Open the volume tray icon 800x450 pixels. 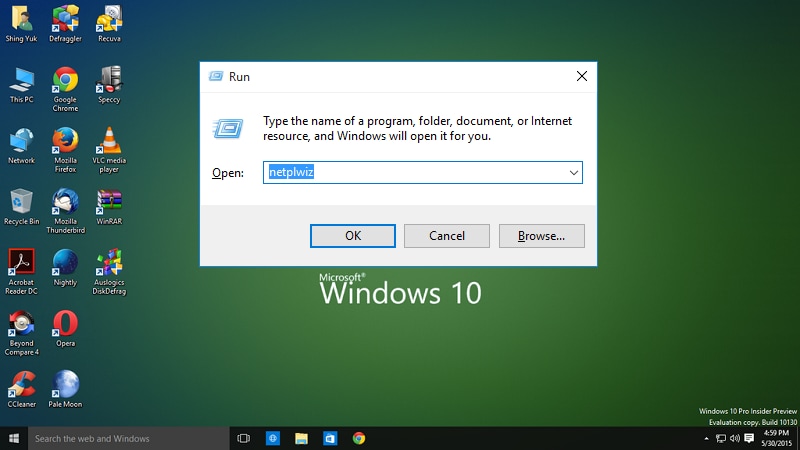(735, 438)
